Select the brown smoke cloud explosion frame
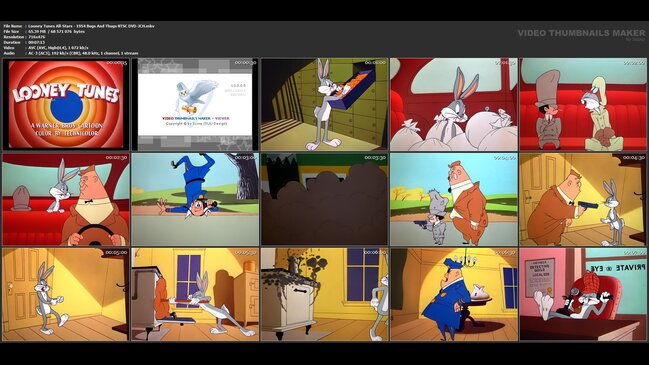 tap(324, 199)
